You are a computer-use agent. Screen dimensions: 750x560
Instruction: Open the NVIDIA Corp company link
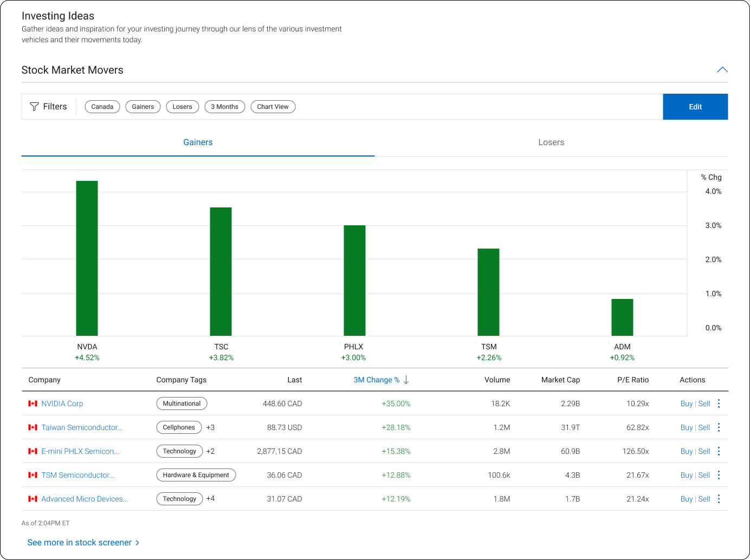click(62, 403)
